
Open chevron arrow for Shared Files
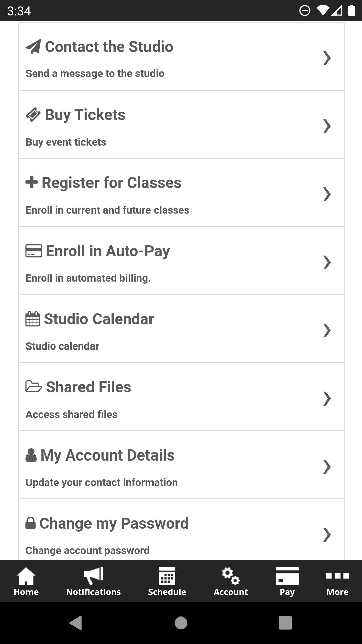327,398
